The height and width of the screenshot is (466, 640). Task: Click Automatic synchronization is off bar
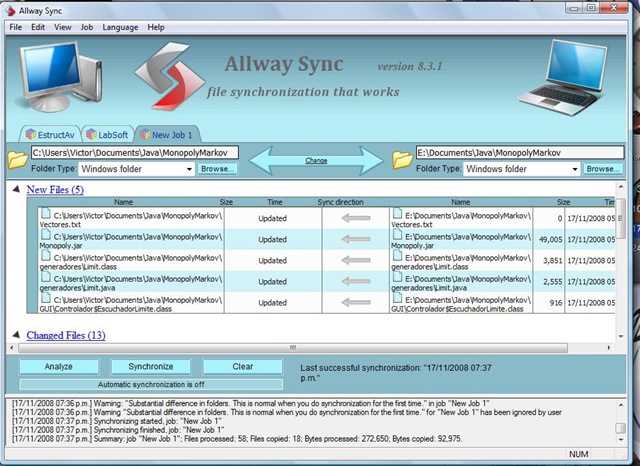[151, 384]
